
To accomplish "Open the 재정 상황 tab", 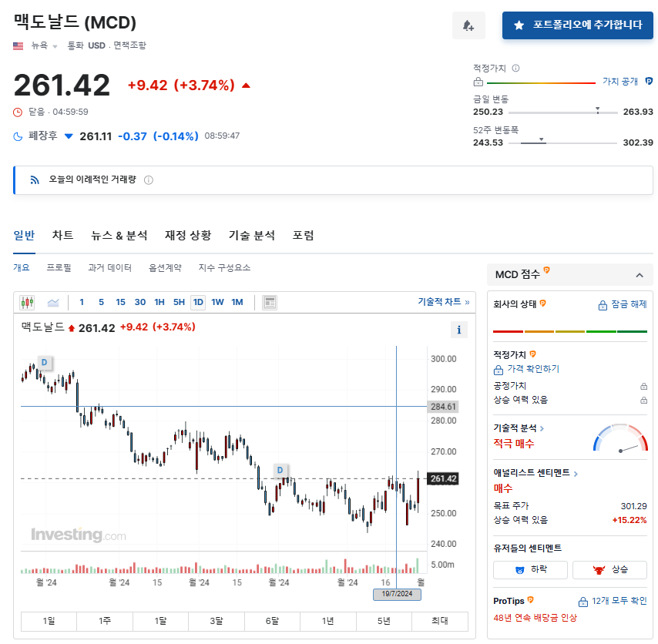I will pos(187,235).
